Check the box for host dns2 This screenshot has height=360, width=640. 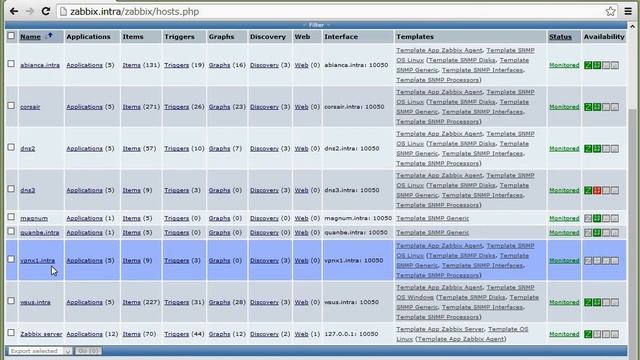pos(11,147)
